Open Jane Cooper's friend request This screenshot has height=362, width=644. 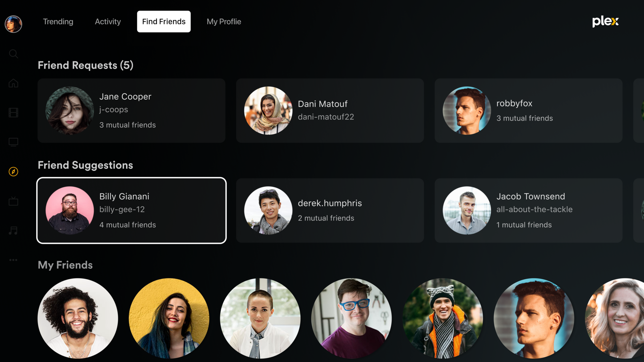(131, 111)
